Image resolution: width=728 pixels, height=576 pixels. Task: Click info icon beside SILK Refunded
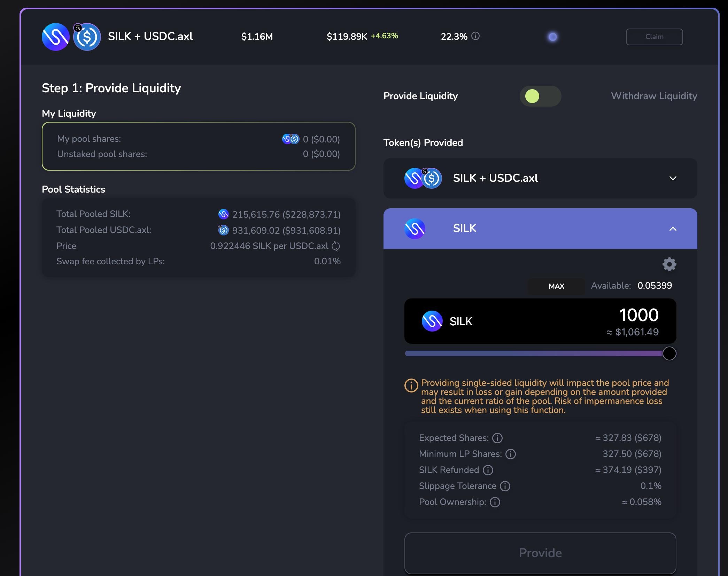pyautogui.click(x=488, y=470)
